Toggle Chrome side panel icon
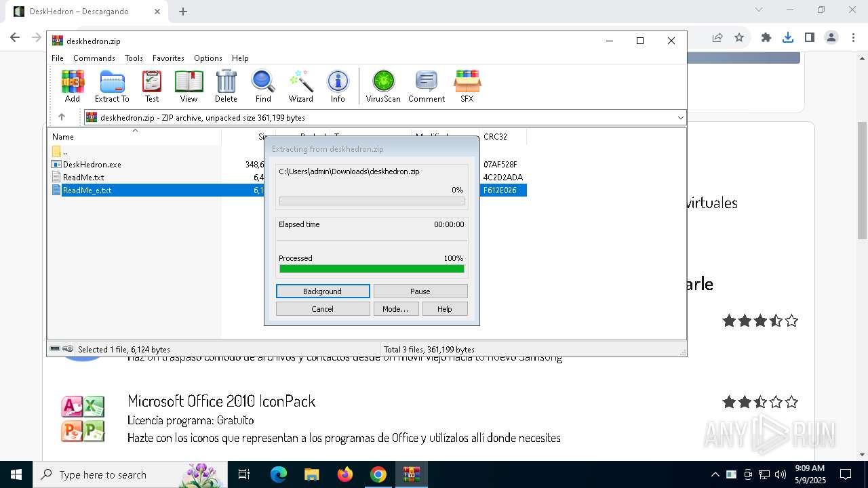This screenshot has height=488, width=868. pyautogui.click(x=810, y=38)
